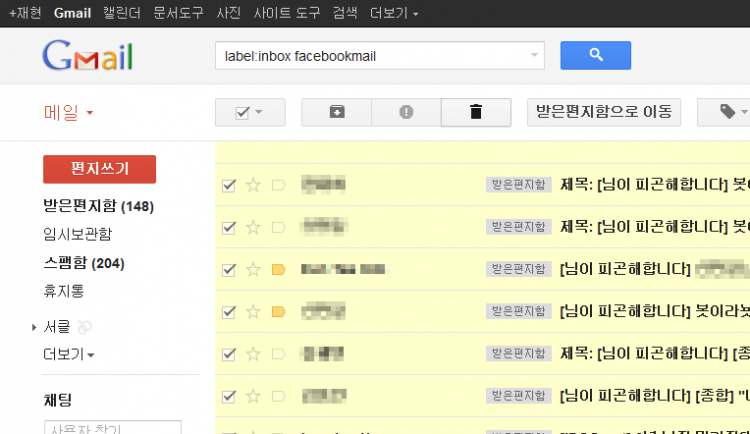Click the yellow importance marker on third email
Screen dimensions: 750x434
tap(279, 269)
